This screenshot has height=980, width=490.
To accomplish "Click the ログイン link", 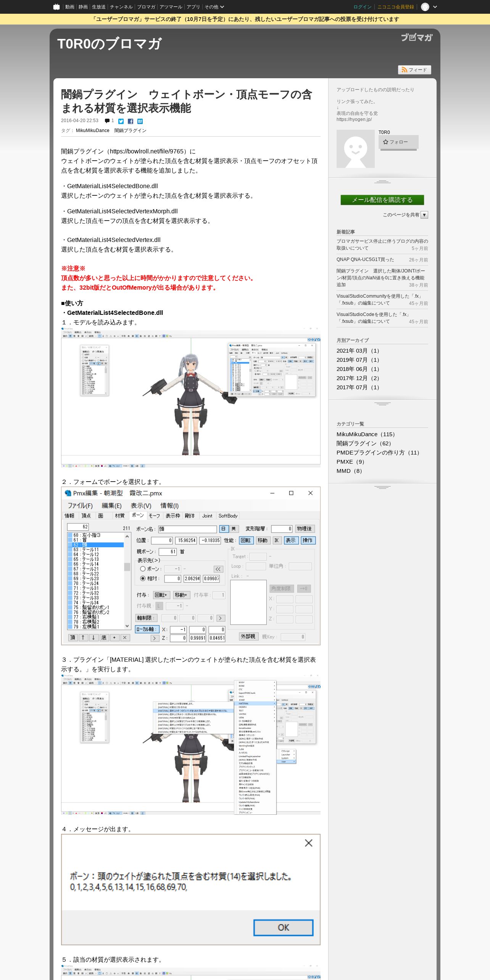I will [362, 7].
